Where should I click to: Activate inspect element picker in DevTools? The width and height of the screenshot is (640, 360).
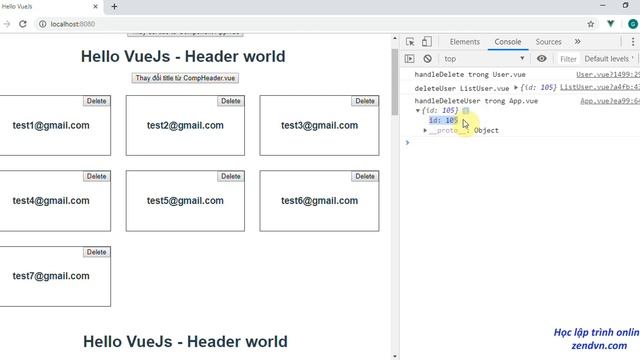click(410, 42)
